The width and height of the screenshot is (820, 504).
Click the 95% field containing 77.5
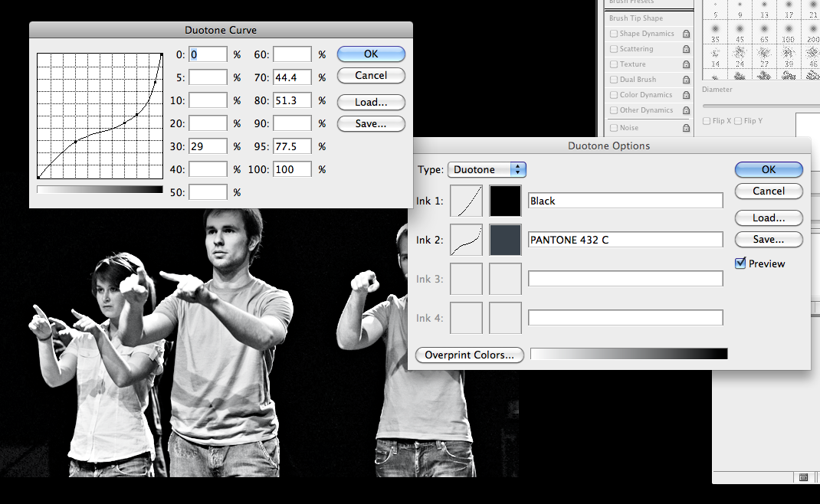click(x=292, y=146)
